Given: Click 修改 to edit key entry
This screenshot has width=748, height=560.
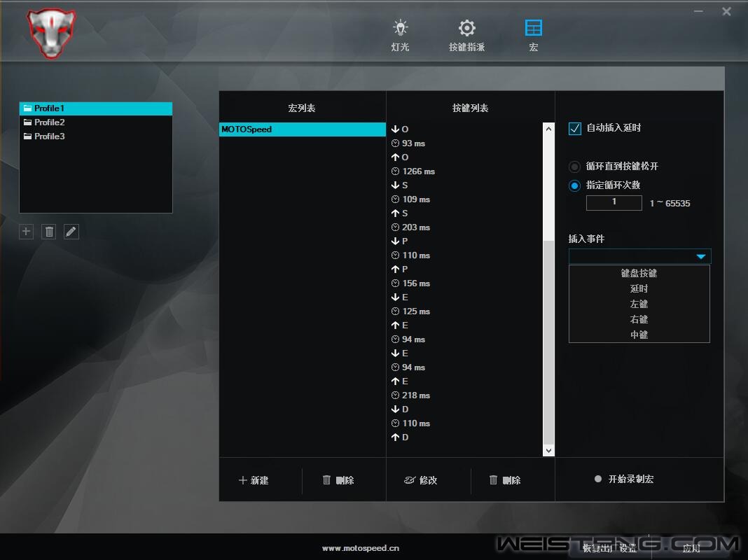Looking at the screenshot, I should coord(421,480).
